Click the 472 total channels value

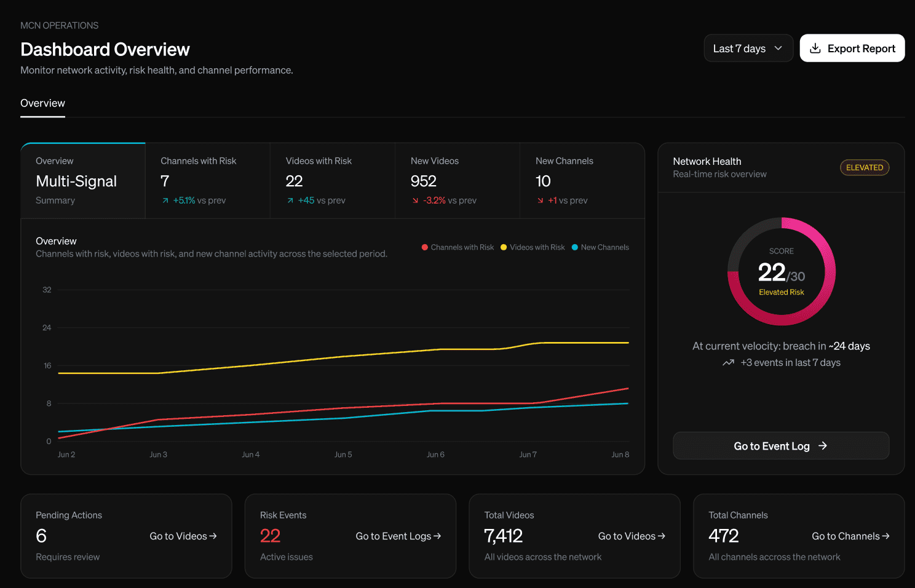724,536
